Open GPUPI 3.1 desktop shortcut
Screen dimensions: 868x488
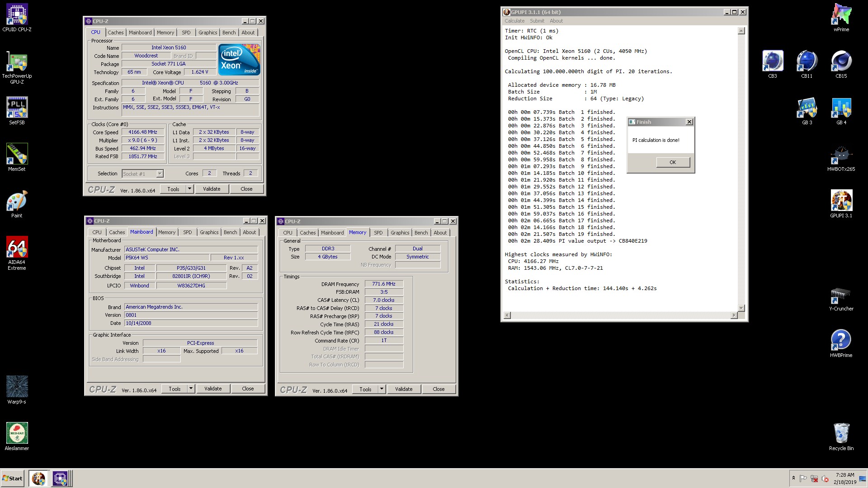(841, 204)
